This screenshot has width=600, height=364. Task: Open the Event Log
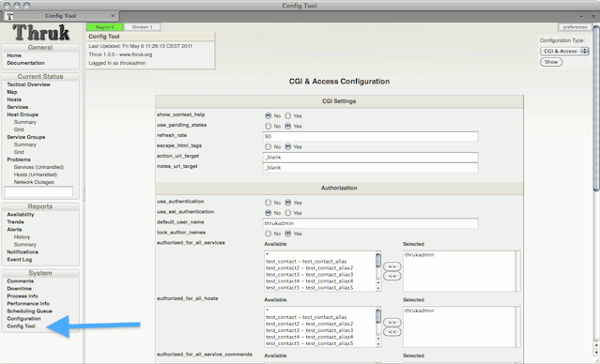[x=20, y=259]
